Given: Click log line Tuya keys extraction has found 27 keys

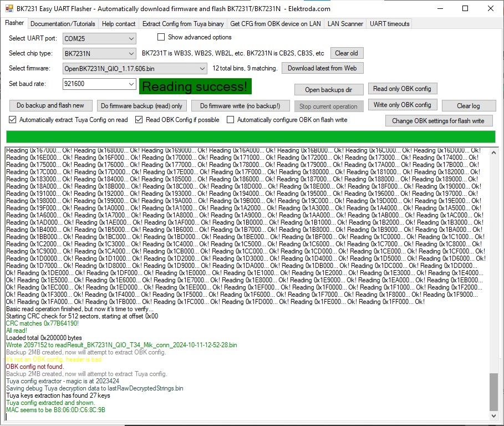Looking at the screenshot, I should click(58, 395).
